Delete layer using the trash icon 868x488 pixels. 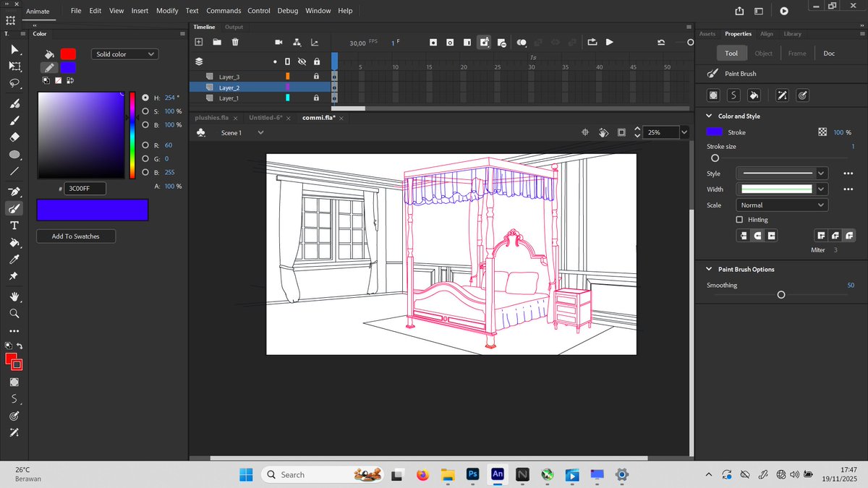coord(235,43)
